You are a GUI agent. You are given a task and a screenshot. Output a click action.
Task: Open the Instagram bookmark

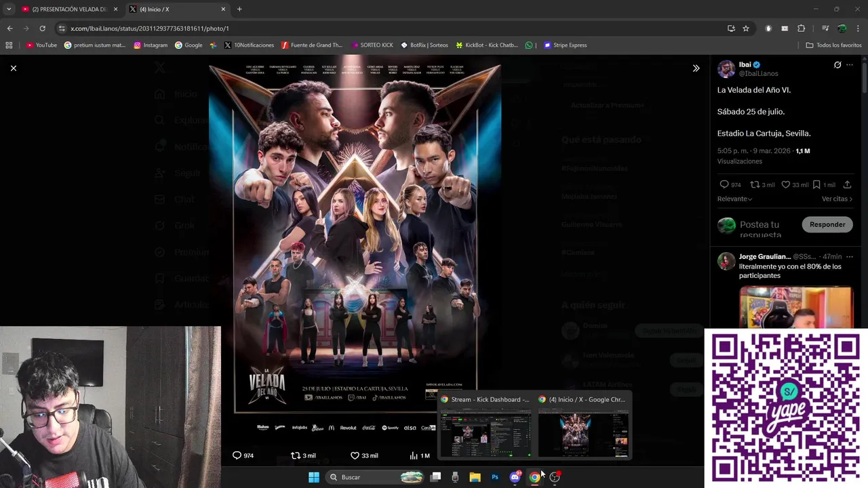151,45
